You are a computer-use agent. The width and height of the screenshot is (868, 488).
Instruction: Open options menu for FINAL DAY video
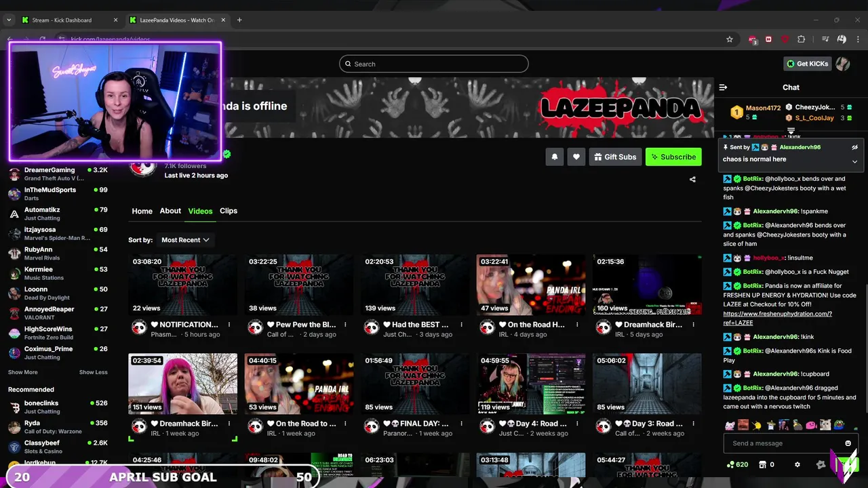[461, 424]
